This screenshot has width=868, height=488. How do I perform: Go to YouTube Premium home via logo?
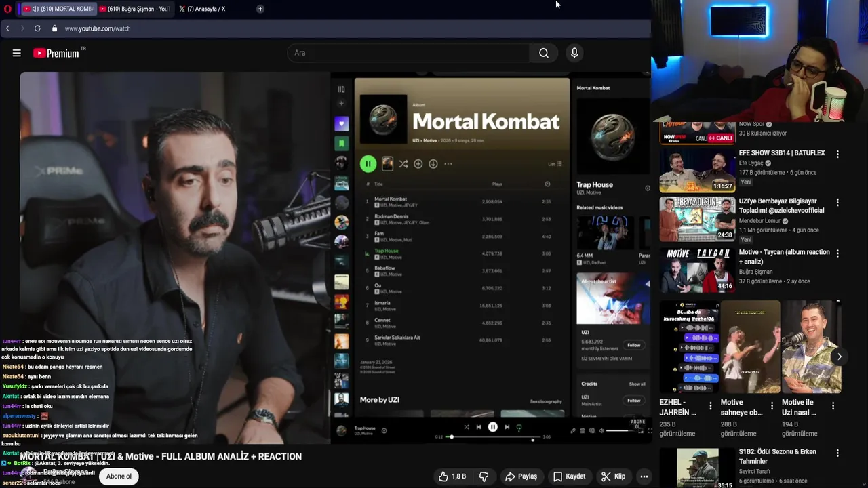(56, 53)
